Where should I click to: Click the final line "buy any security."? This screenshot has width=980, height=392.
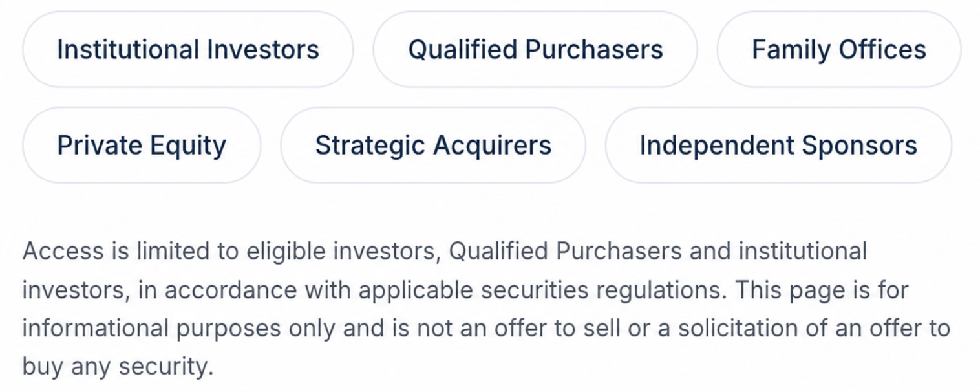click(x=118, y=367)
